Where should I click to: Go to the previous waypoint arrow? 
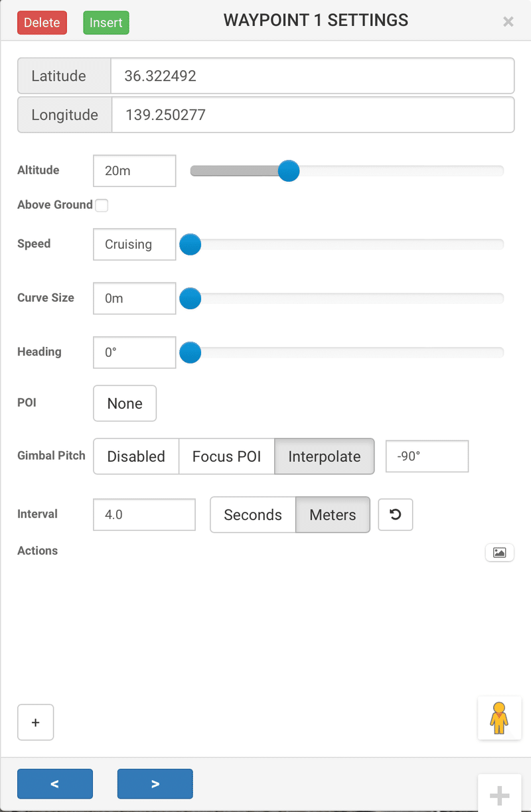[55, 783]
